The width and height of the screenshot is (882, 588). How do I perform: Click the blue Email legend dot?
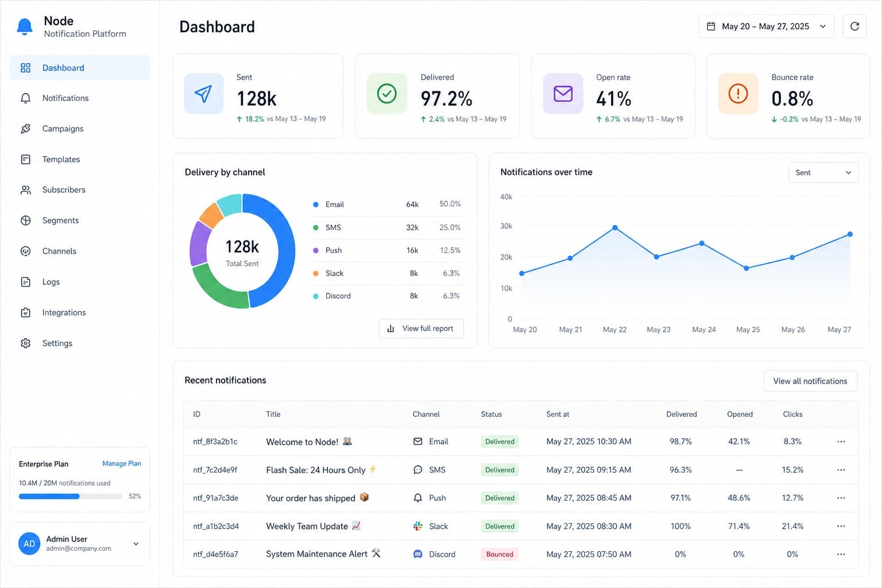316,204
